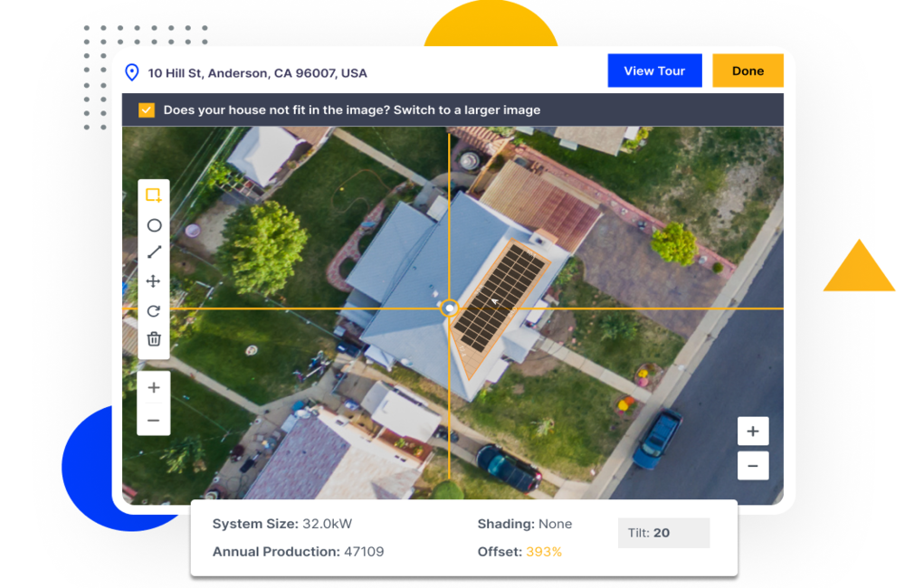Select the circle drawing tool

coord(154,225)
